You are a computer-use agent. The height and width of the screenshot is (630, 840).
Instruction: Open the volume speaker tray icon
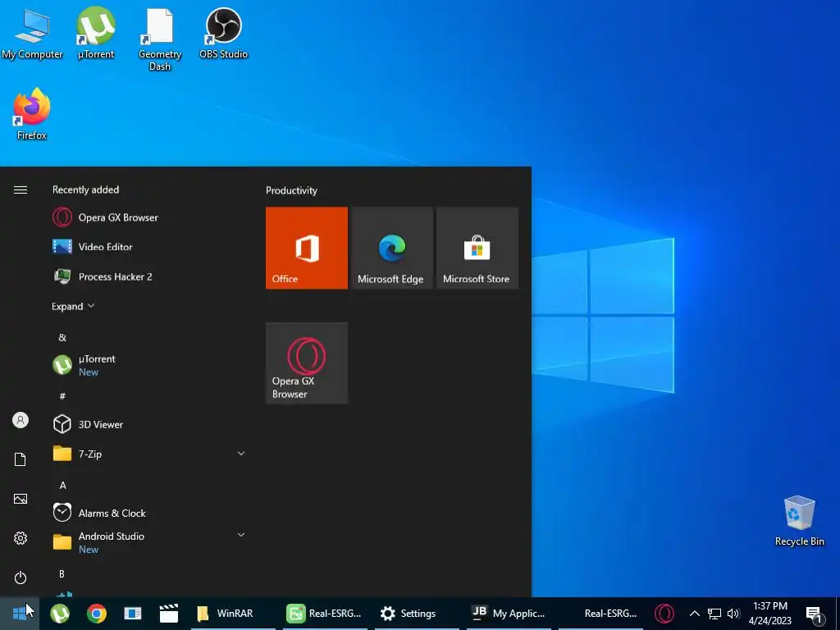[733, 614]
